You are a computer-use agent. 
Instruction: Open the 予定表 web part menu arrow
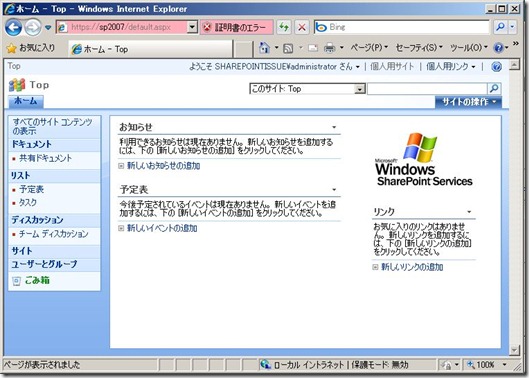(x=334, y=190)
